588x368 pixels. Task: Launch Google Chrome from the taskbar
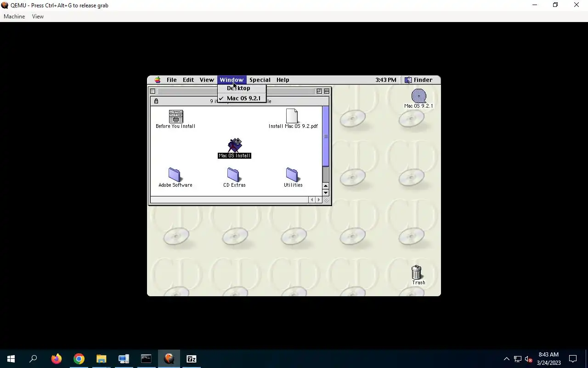tap(79, 359)
